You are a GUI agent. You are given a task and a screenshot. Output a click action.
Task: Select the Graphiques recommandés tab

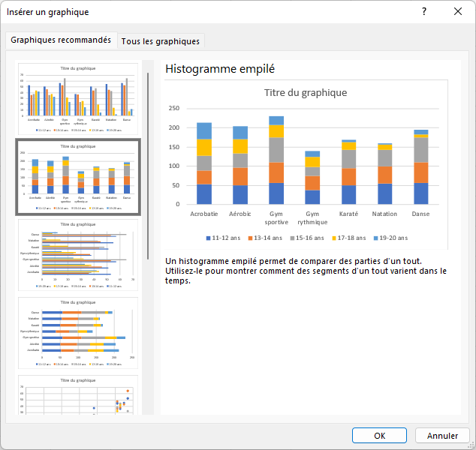pos(61,40)
